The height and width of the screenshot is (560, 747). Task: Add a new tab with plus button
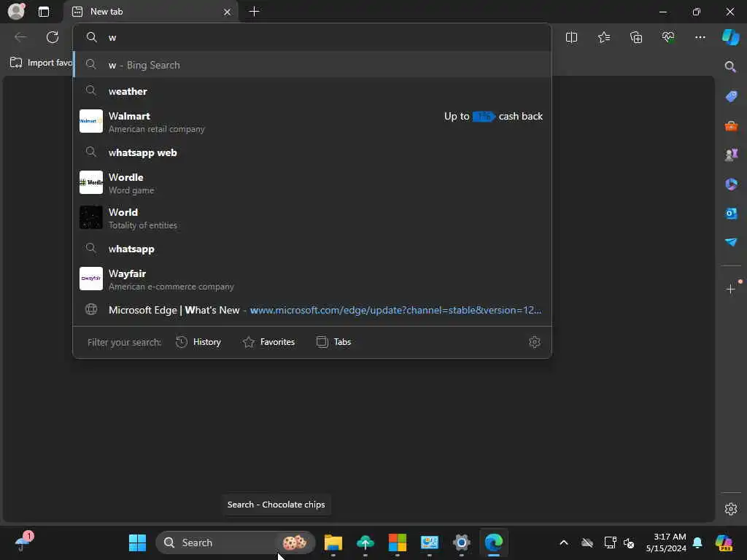254,12
